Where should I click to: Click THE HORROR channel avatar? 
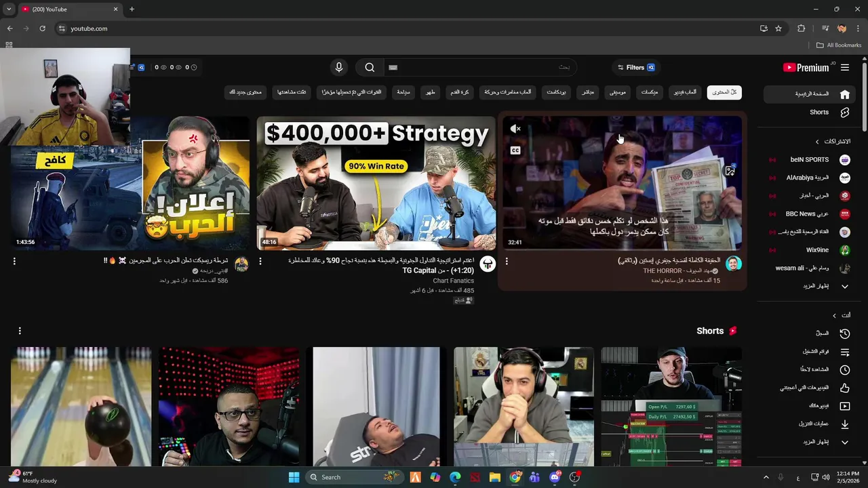coord(734,264)
